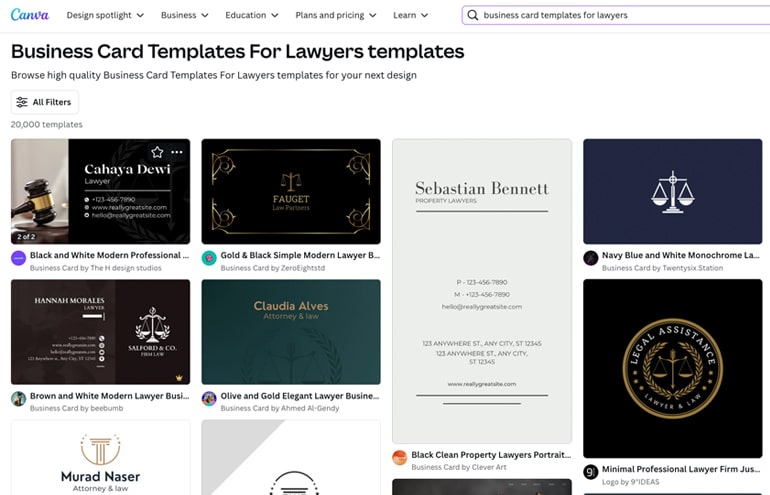The height and width of the screenshot is (495, 770).
Task: Open the All Filters button
Action: tap(44, 102)
